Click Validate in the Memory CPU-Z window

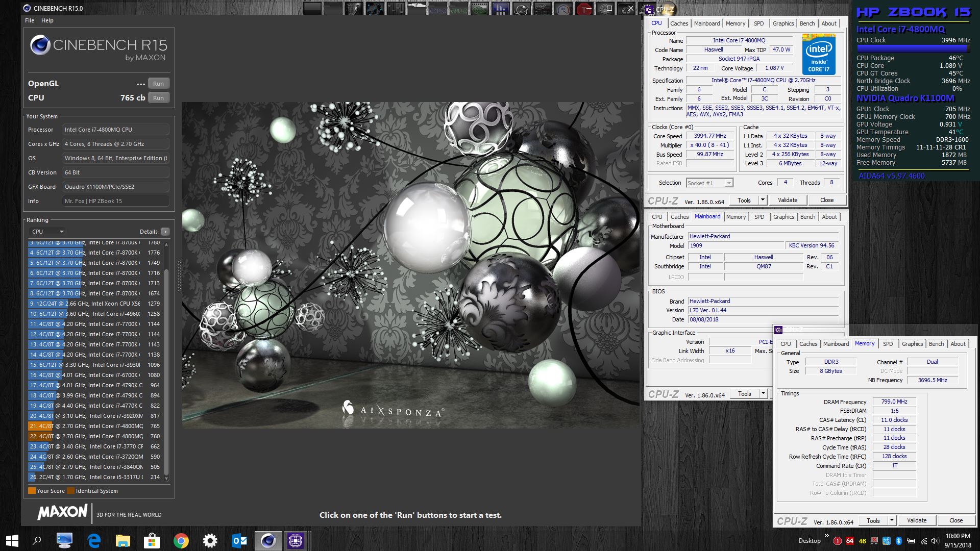pos(917,520)
